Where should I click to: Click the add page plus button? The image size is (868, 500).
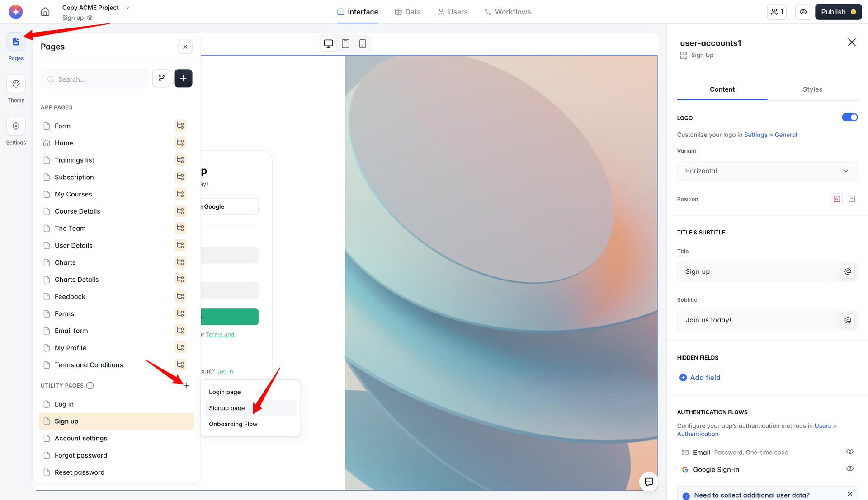183,79
